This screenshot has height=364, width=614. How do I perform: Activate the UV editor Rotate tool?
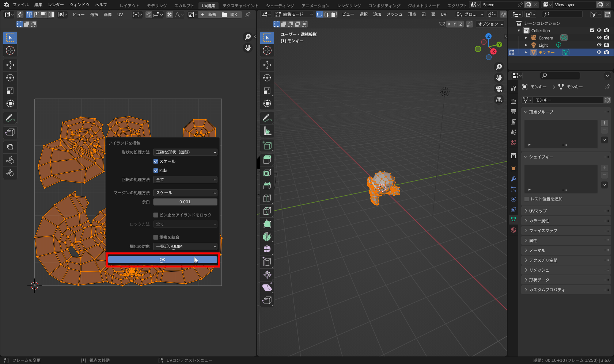click(x=10, y=78)
